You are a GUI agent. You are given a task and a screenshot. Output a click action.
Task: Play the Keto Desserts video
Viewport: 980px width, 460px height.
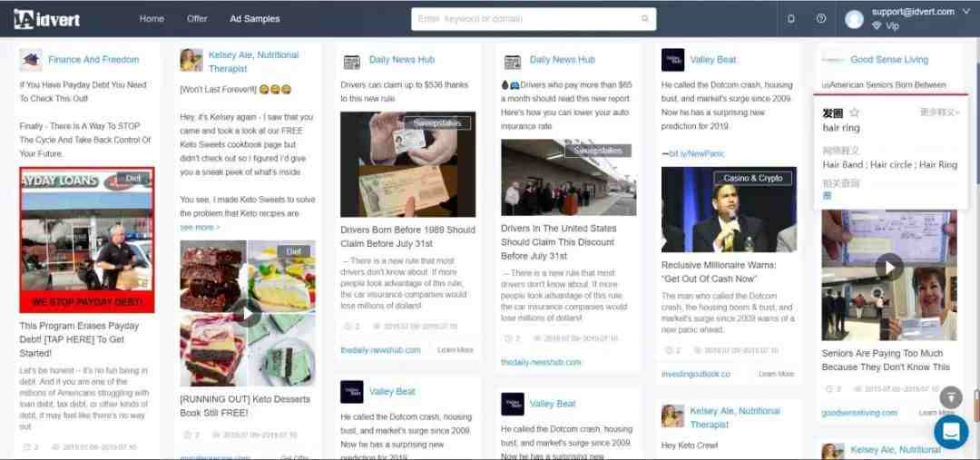pos(248,312)
